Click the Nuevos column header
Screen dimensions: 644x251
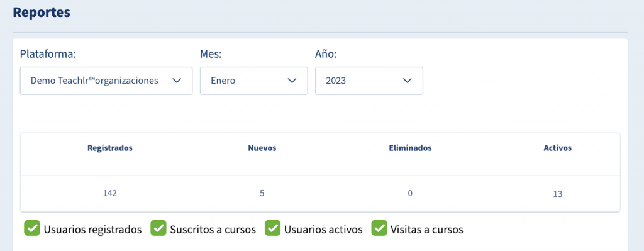coord(262,148)
